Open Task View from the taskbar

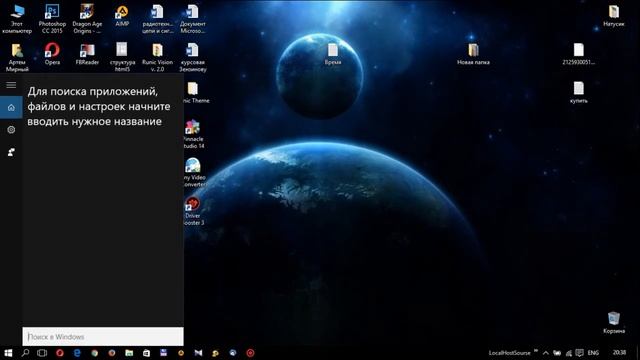pos(42,353)
